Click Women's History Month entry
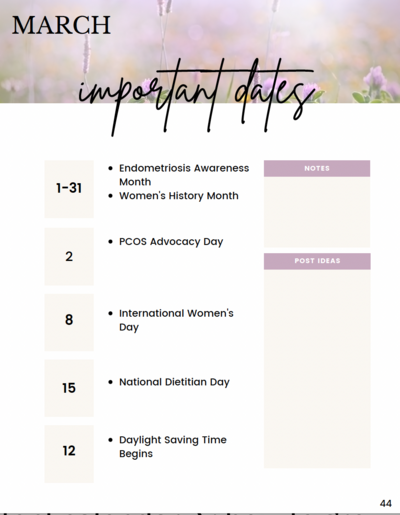This screenshot has width=400, height=515. click(179, 196)
